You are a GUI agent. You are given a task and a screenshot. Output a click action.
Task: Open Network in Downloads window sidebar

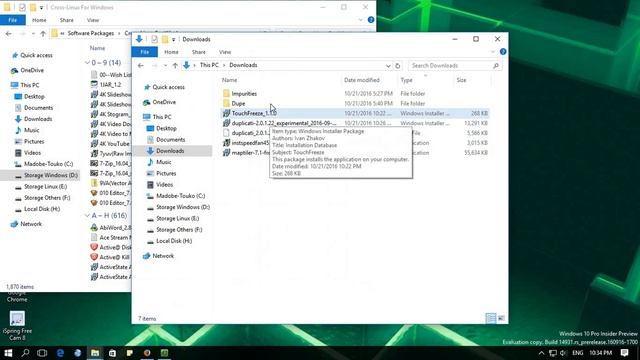pyautogui.click(x=163, y=256)
